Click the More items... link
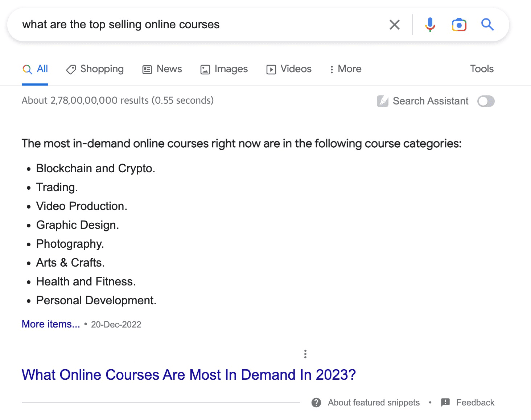 click(51, 324)
